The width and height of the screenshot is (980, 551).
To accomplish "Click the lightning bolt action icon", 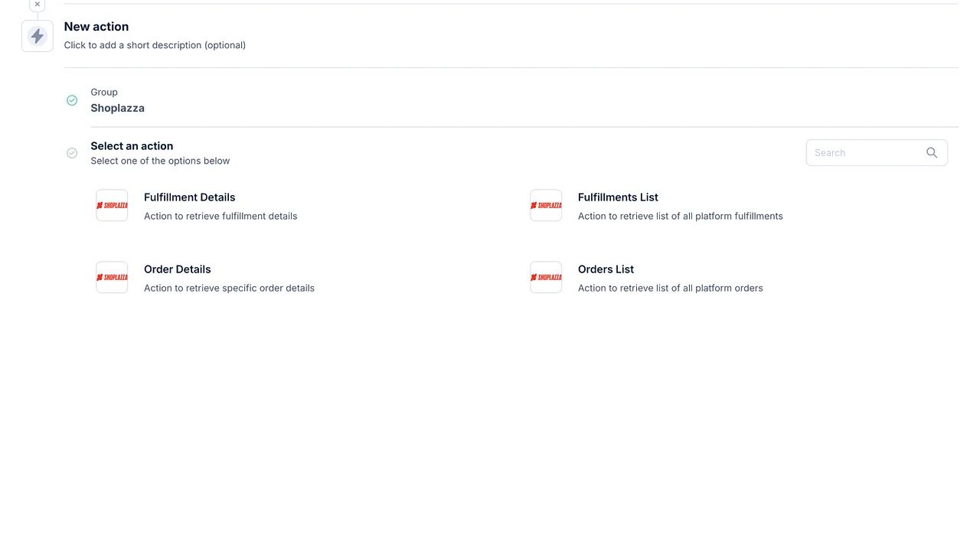I will (x=37, y=36).
